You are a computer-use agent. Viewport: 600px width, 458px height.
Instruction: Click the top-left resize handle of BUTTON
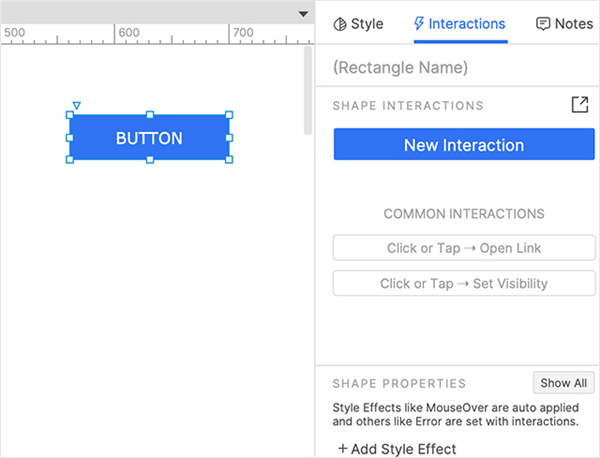coord(70,115)
